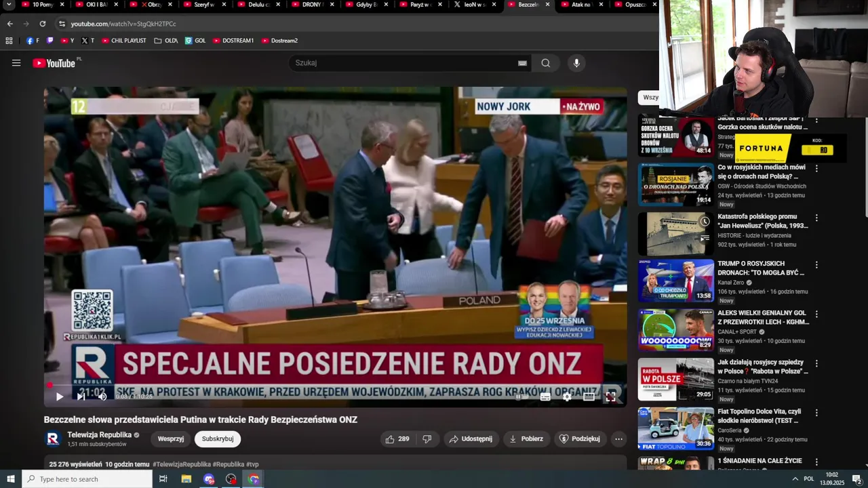Open options for rosyjscy szpiedzy video
The width and height of the screenshot is (868, 488).
click(816, 363)
